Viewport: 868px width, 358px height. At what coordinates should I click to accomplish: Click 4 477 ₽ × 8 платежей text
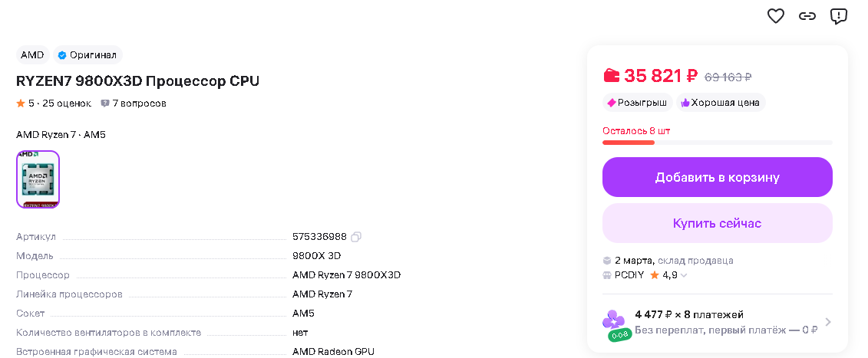689,315
